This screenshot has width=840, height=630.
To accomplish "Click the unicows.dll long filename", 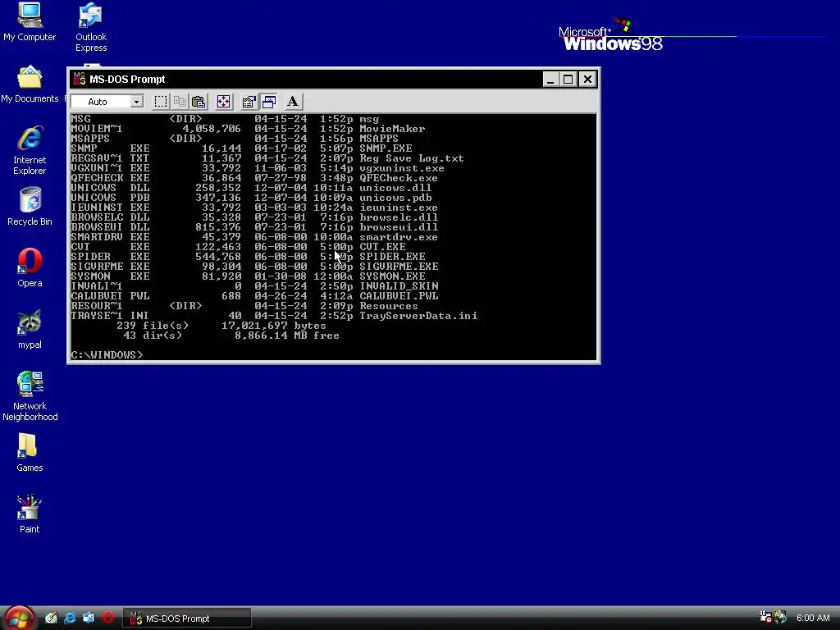I will [395, 188].
